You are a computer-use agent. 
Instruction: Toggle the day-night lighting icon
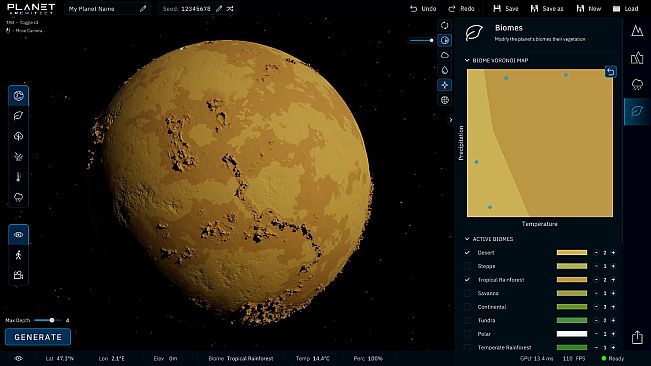pos(445,40)
